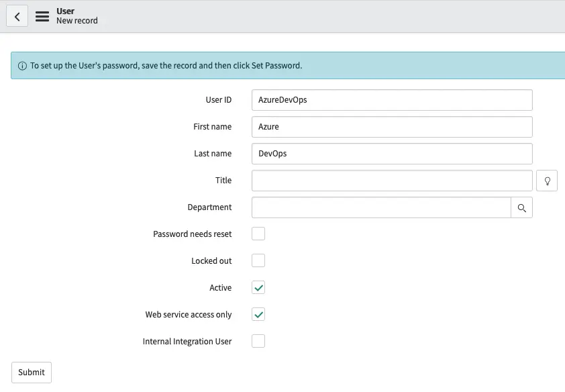The width and height of the screenshot is (565, 392).
Task: Click the Web service access only label
Action: tap(189, 315)
